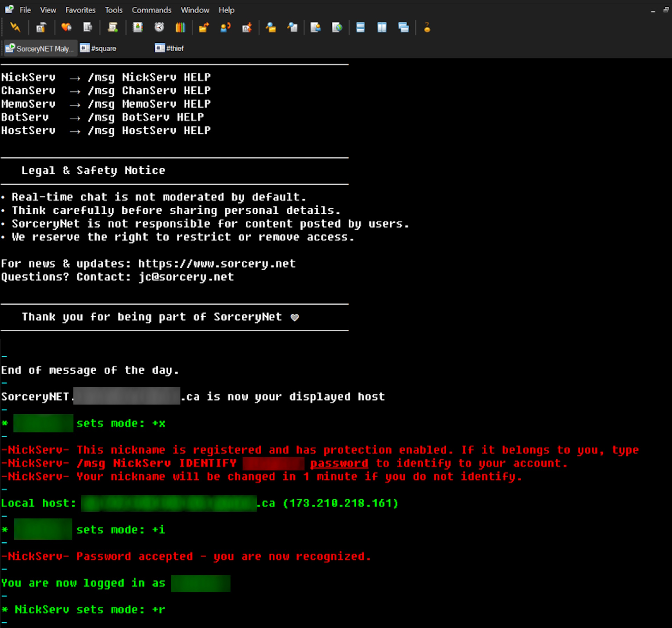Viewport: 672px width, 628px height.
Task: Open the Commands menu
Action: click(x=151, y=10)
